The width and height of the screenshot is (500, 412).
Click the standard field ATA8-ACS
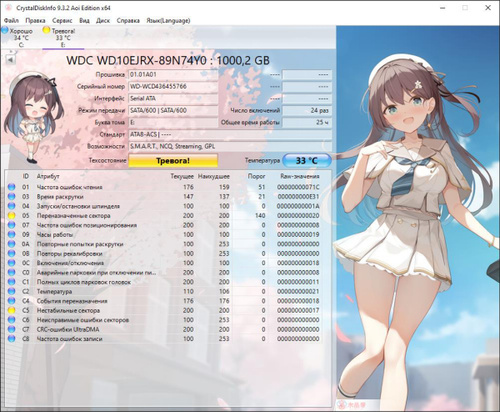(x=230, y=135)
